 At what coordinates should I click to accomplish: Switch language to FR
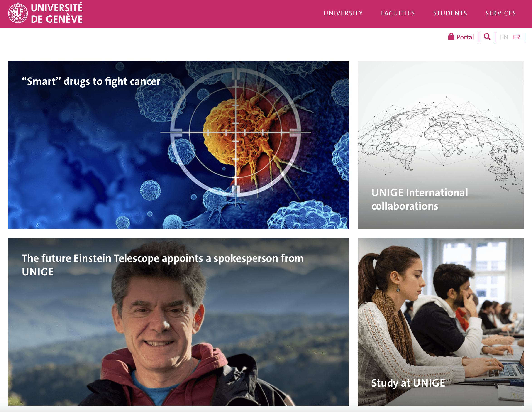[x=516, y=37]
